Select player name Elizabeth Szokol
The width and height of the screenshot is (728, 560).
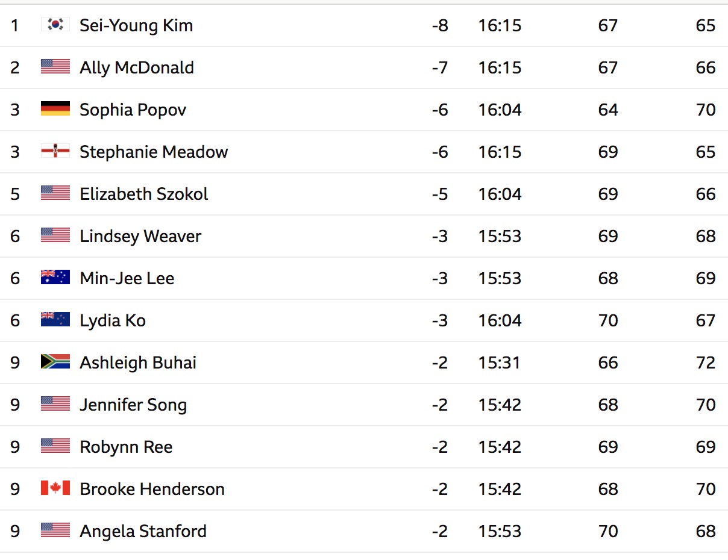pos(144,194)
